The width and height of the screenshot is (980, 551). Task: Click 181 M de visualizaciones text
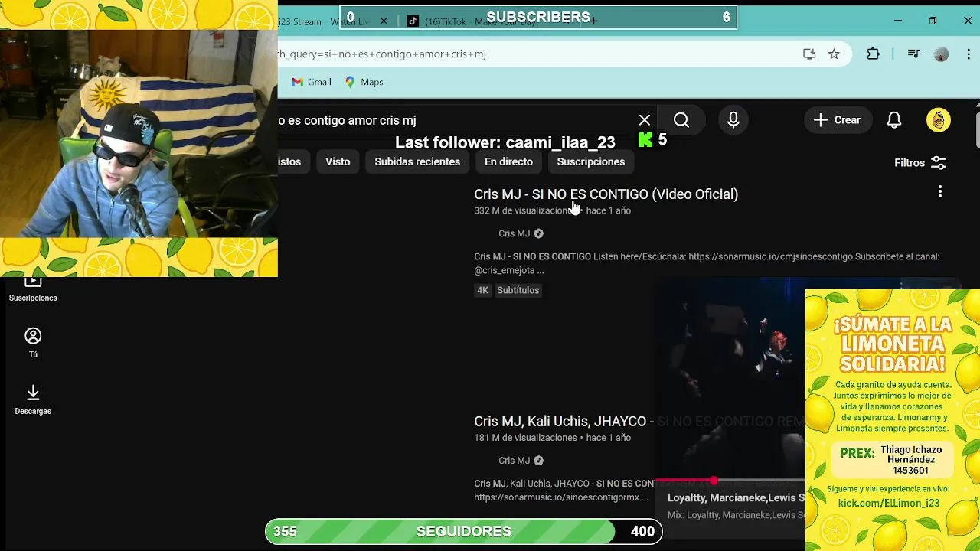click(x=525, y=438)
